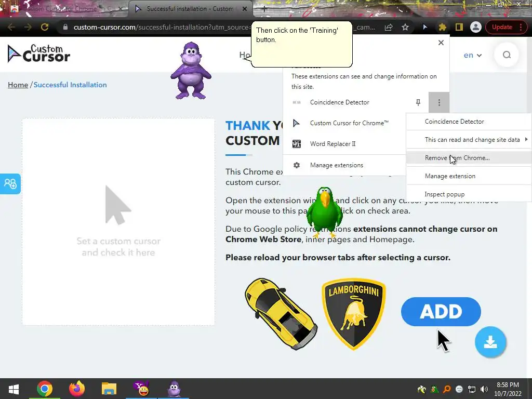Share this page via the share icon
532x399 pixels.
coord(389,27)
